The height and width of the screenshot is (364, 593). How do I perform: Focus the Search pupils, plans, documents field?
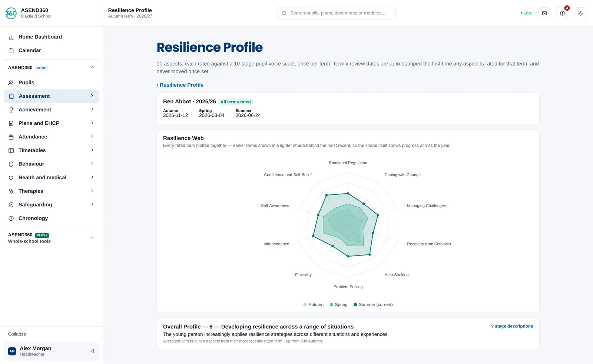[x=336, y=13]
